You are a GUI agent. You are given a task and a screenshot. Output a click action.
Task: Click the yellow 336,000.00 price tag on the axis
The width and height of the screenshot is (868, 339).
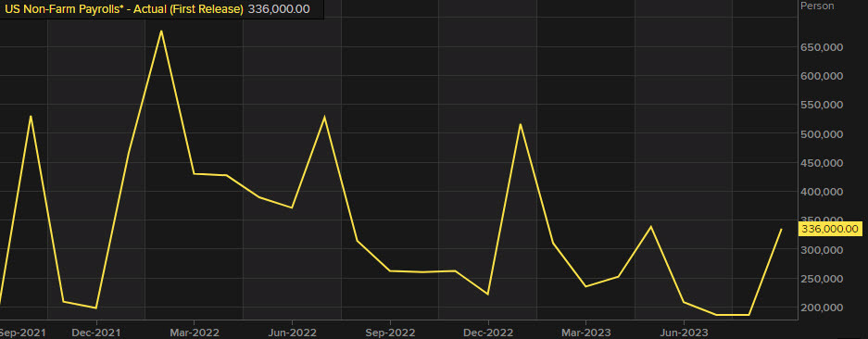pos(831,229)
